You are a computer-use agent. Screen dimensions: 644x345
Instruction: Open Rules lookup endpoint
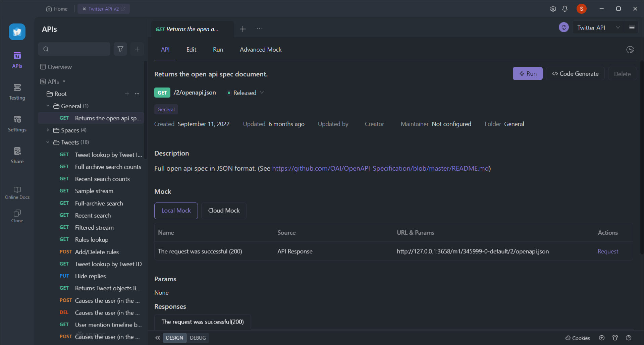click(x=91, y=239)
